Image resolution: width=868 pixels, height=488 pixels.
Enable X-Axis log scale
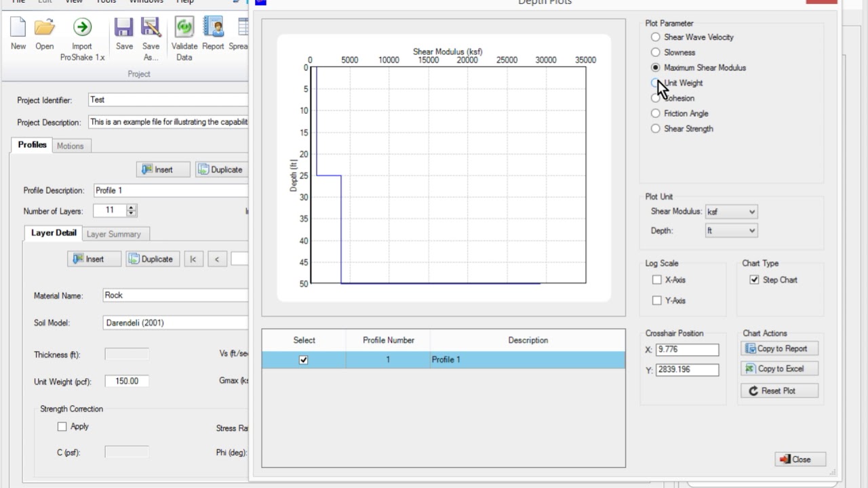[656, 280]
